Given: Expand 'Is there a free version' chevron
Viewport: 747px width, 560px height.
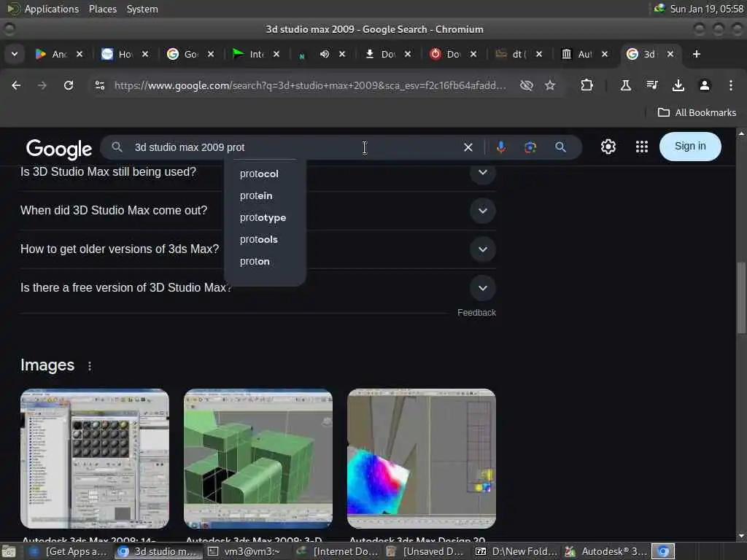Looking at the screenshot, I should [x=483, y=287].
